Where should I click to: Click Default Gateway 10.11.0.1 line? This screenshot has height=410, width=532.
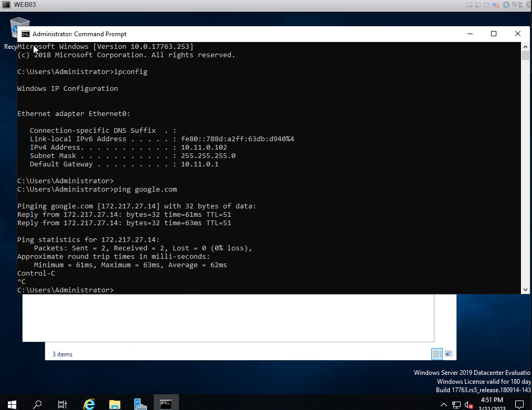pos(124,164)
